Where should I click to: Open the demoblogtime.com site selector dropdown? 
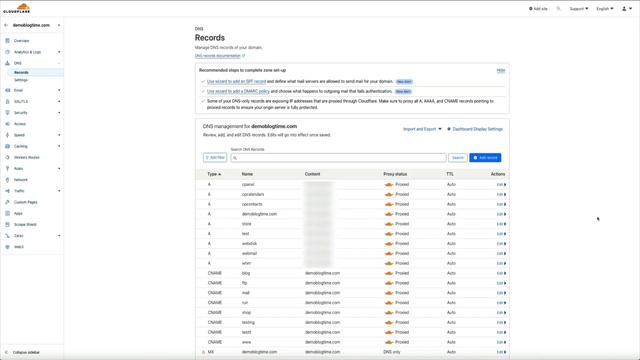click(x=59, y=25)
